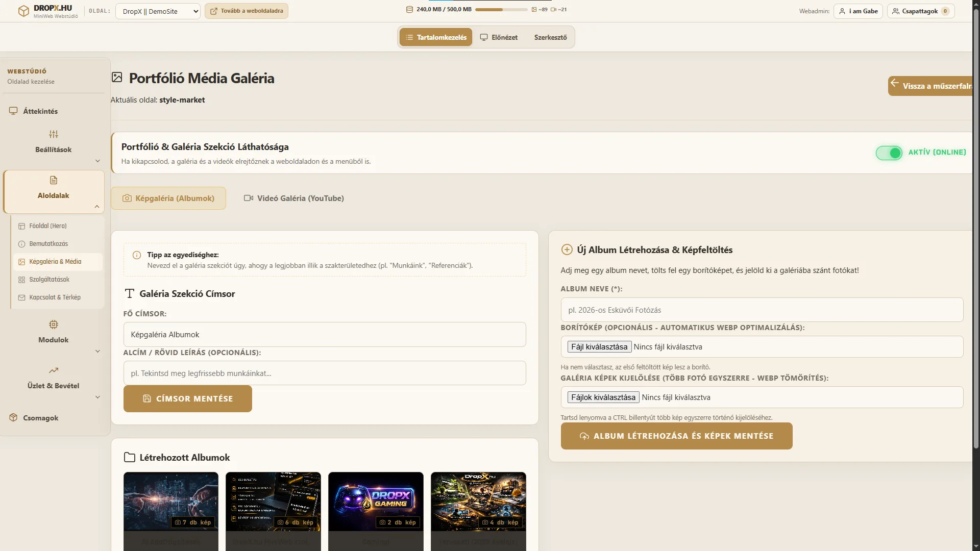980x551 pixels.
Task: Click Tovább a weboldaladra button
Action: (x=247, y=11)
